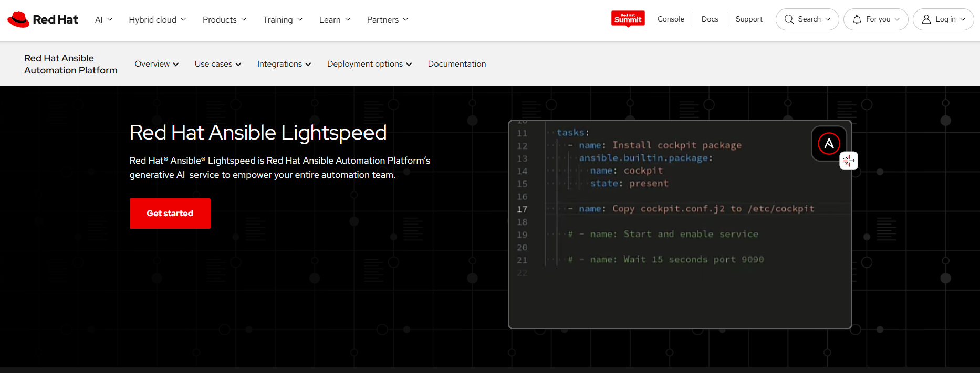Click code line 'ansible.builtin.package:'
Viewport: 980px width, 373px height.
[645, 158]
